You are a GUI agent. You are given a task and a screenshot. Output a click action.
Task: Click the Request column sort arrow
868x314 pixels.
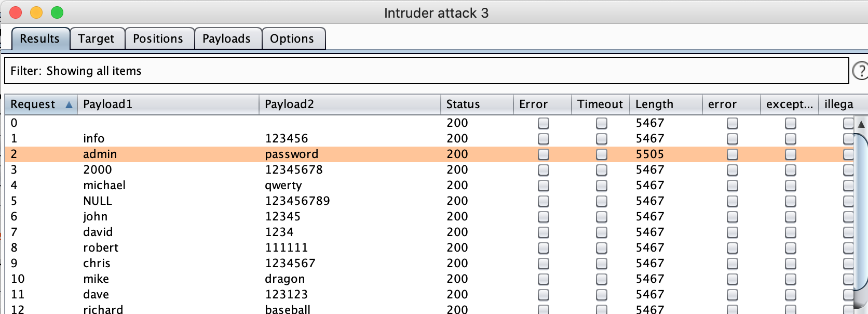[x=69, y=105]
